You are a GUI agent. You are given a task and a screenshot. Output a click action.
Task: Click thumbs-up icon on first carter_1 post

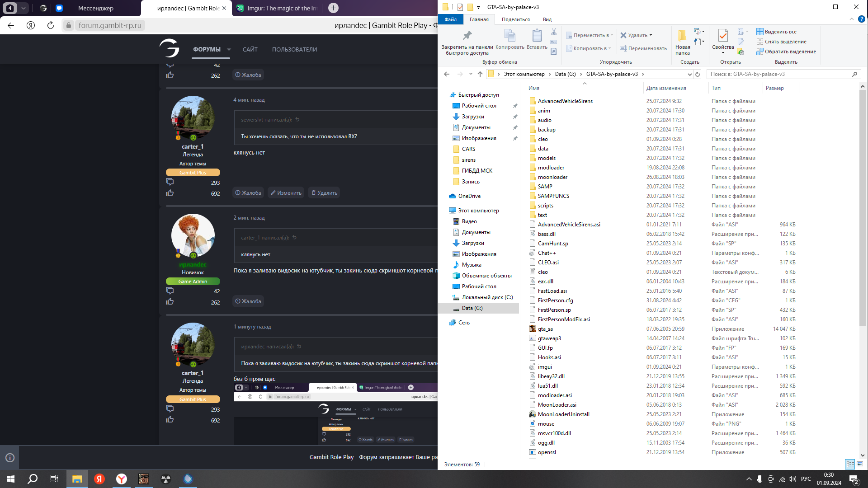[x=170, y=193]
